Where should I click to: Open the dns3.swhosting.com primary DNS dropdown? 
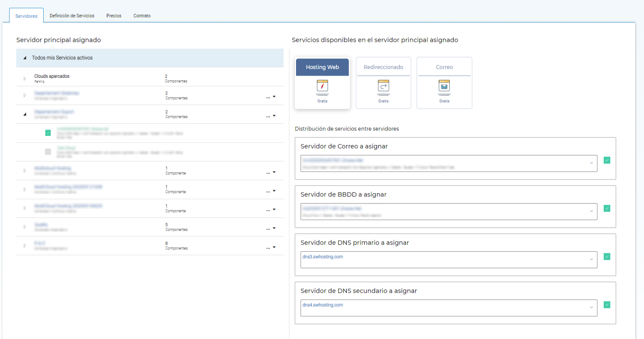[449, 260]
